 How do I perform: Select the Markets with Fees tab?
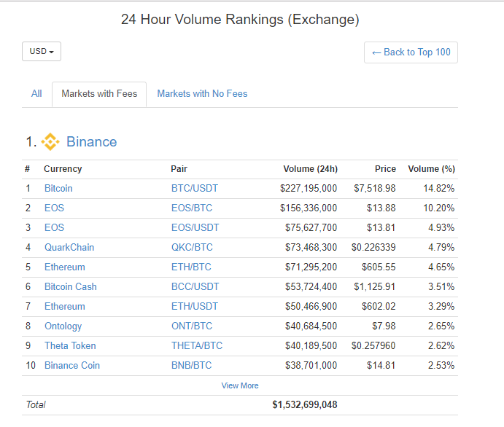(99, 94)
